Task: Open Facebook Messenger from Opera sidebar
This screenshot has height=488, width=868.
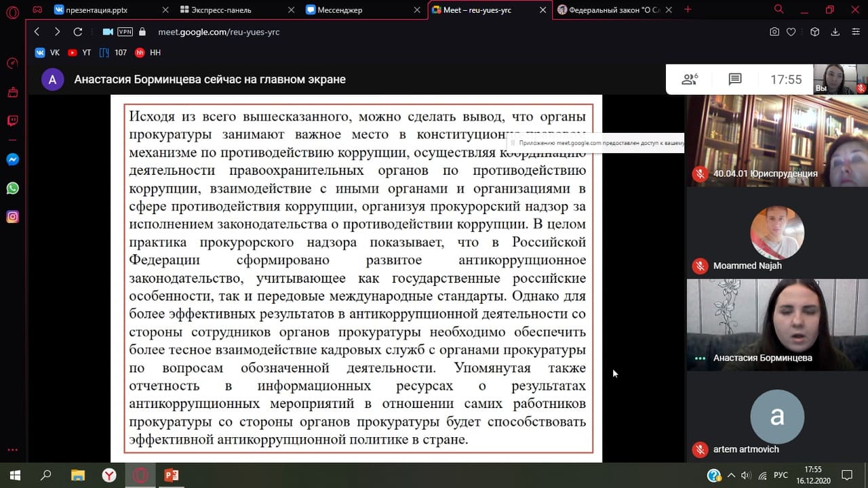Action: (x=12, y=160)
